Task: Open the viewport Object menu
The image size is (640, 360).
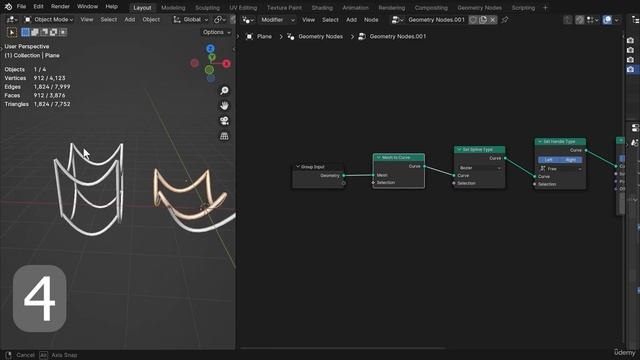Action: 151,20
